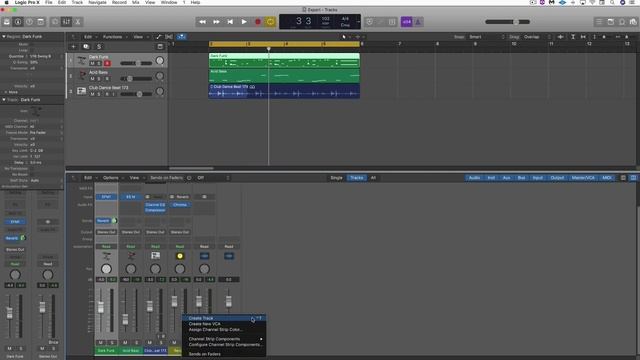Switch the mixer to Single view
640x360 pixels.
click(336, 178)
